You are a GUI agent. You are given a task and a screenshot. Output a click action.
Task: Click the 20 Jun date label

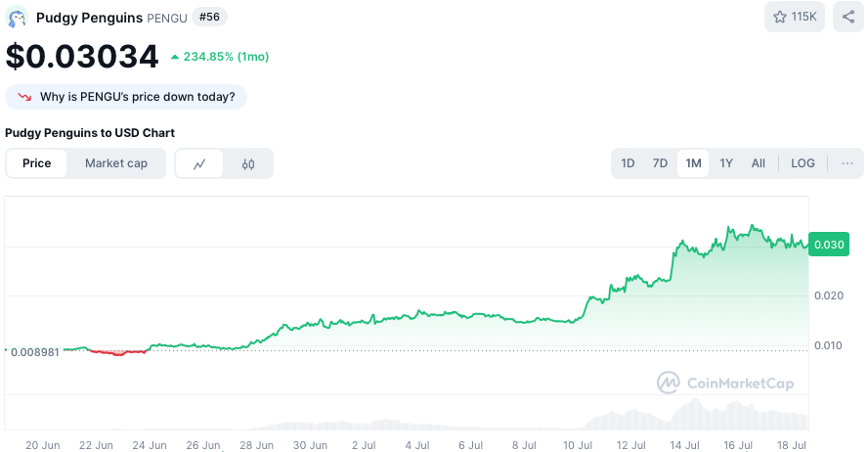tap(43, 445)
